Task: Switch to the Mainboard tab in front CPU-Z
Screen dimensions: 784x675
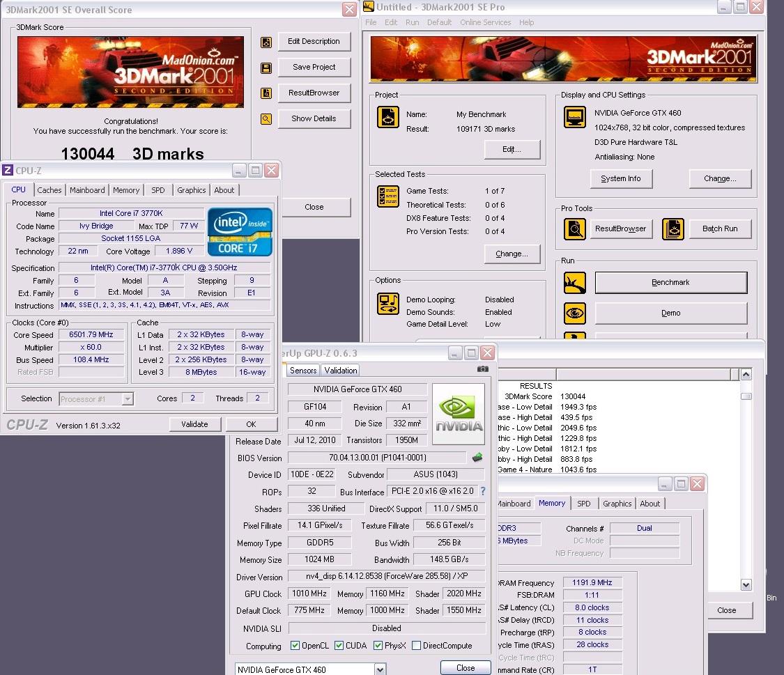Action: coord(88,190)
